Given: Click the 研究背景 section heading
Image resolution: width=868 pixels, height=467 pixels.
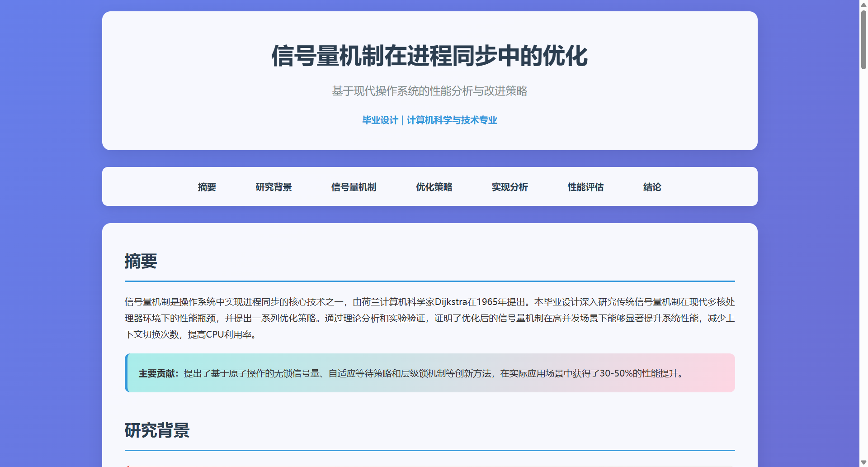Looking at the screenshot, I should coord(157,430).
